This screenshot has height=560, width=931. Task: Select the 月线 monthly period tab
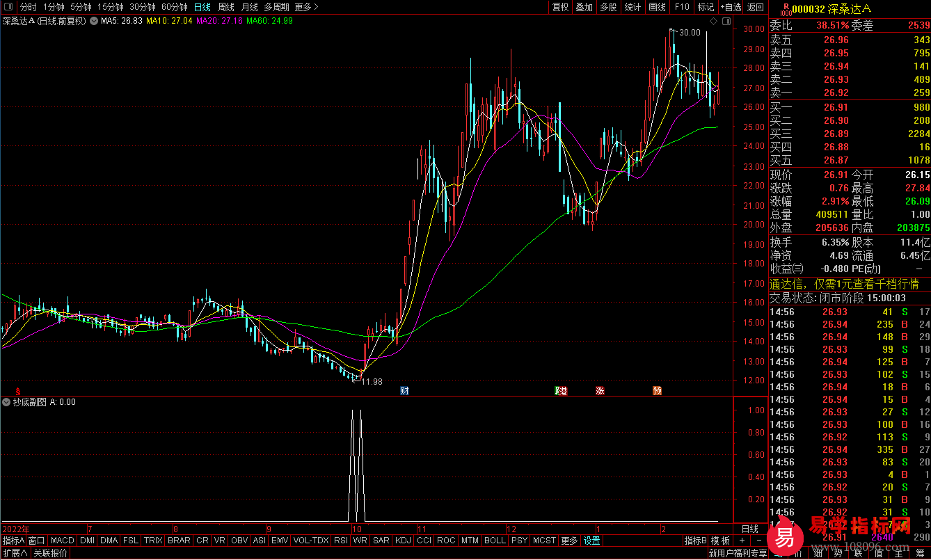(249, 7)
